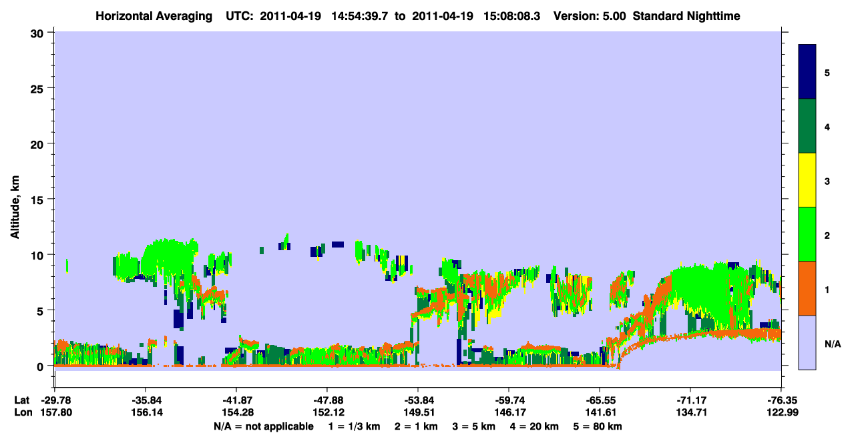
Task: Click the color bar 'N/A' label
Action: 832,344
